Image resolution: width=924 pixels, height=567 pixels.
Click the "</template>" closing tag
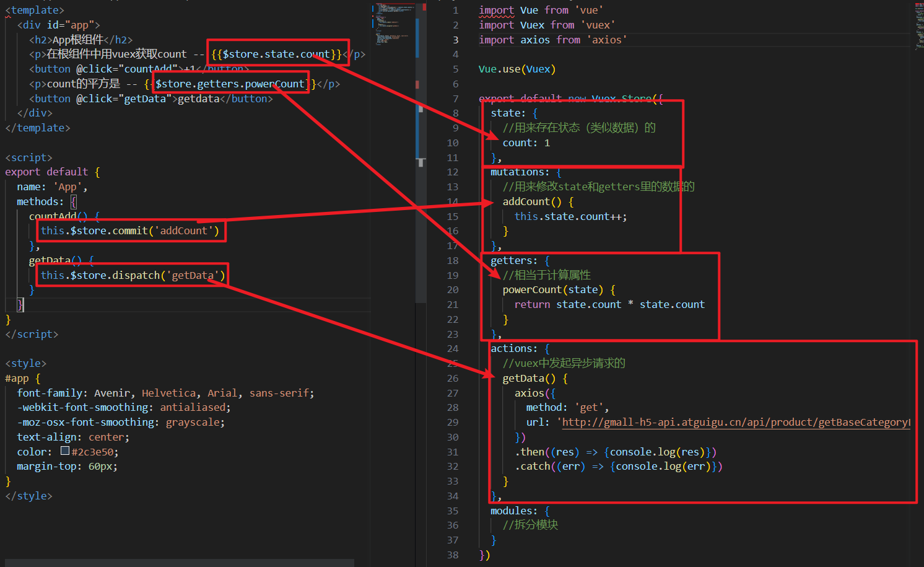[38, 128]
